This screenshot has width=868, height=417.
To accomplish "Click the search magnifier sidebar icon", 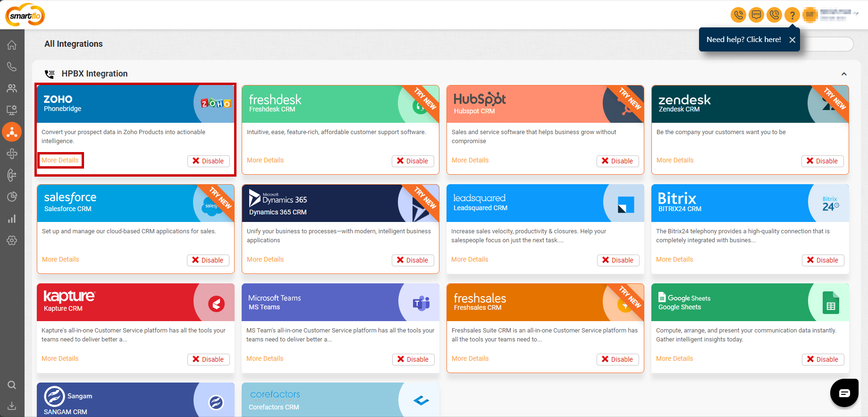I will coord(12,385).
